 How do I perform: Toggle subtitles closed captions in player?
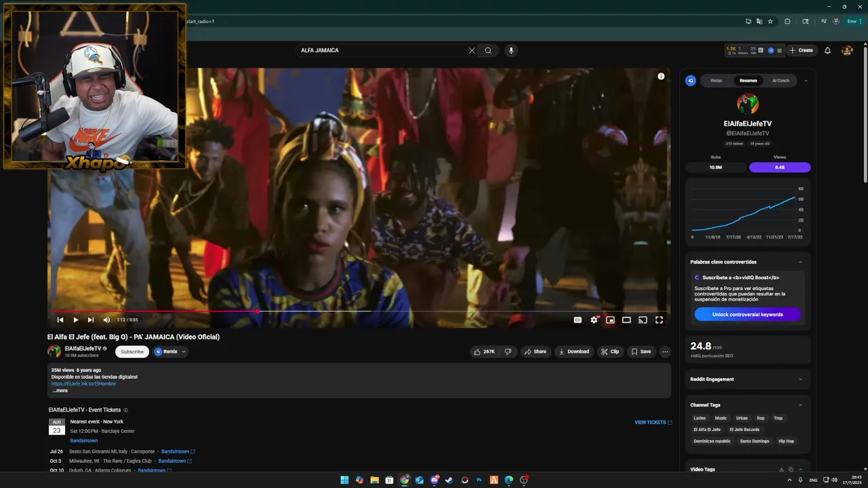578,320
